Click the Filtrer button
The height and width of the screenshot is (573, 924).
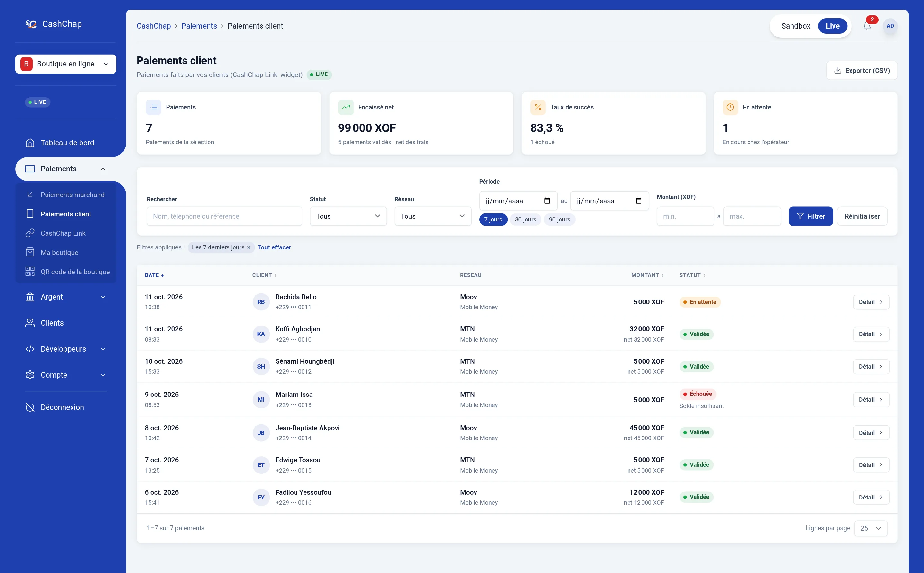click(x=810, y=216)
